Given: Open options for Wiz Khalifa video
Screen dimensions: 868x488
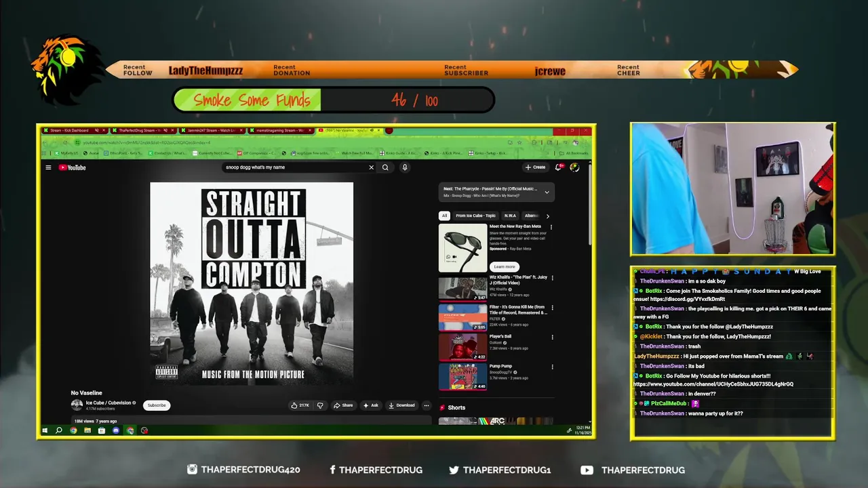Looking at the screenshot, I should 552,278.
